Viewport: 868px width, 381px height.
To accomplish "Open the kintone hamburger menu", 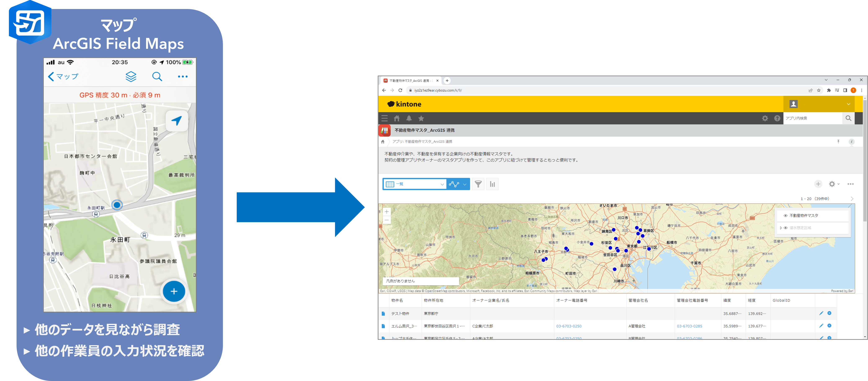I will coord(384,118).
